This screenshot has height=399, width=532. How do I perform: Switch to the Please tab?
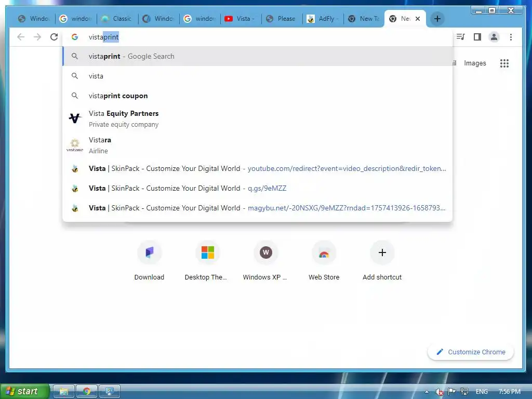click(x=282, y=19)
